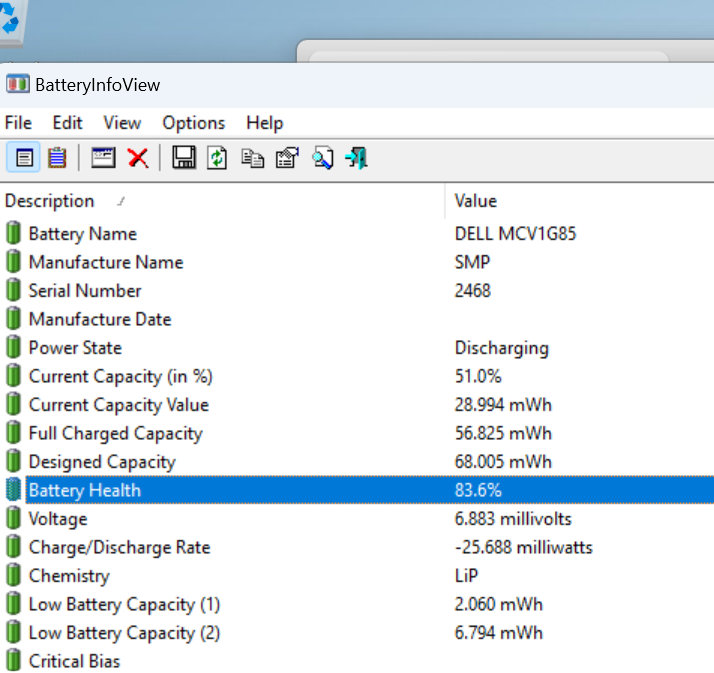Click the battery icon beside Full Charged Capacity

[x=14, y=433]
